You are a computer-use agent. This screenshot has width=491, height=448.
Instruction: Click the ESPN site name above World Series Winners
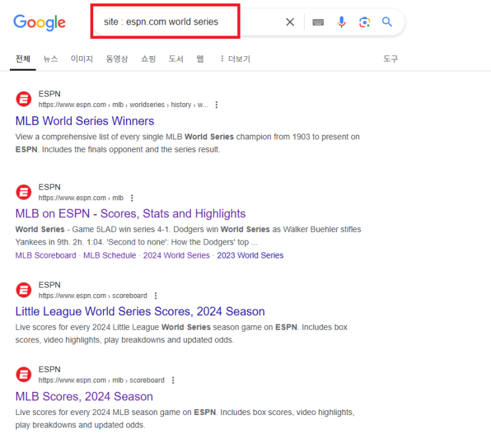click(50, 94)
